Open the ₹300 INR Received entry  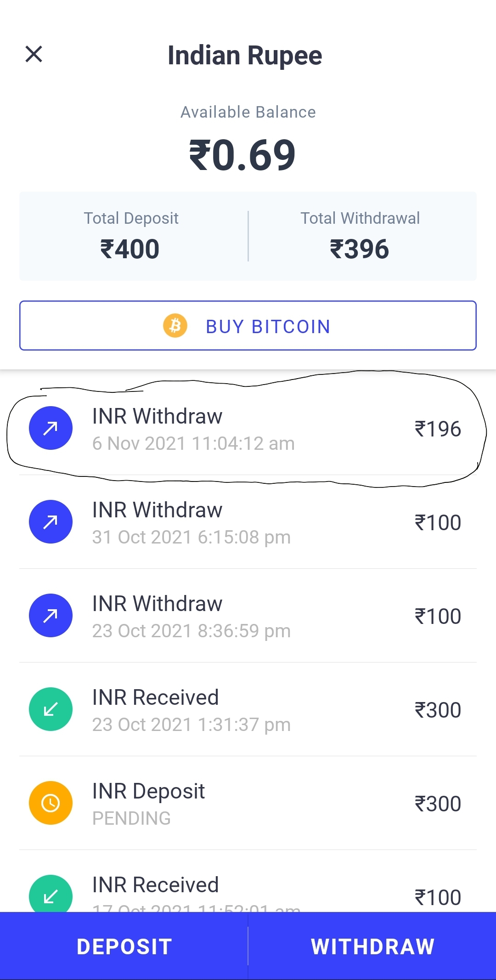[248, 710]
